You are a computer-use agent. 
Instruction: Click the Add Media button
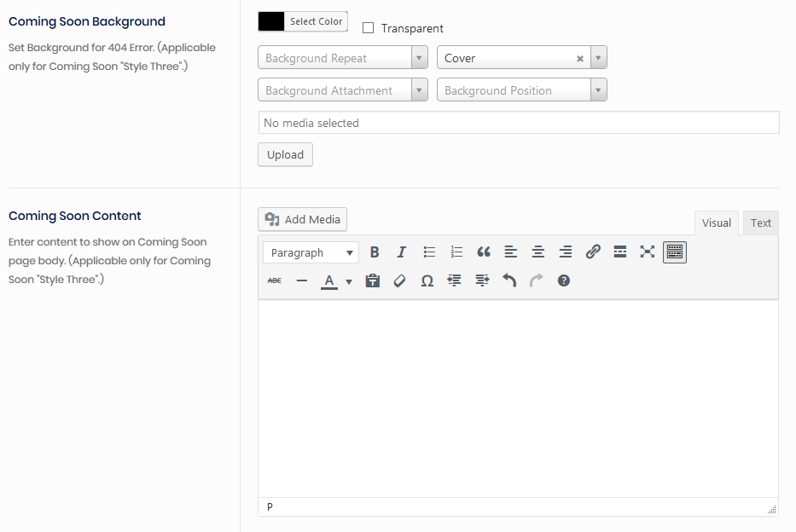point(302,220)
